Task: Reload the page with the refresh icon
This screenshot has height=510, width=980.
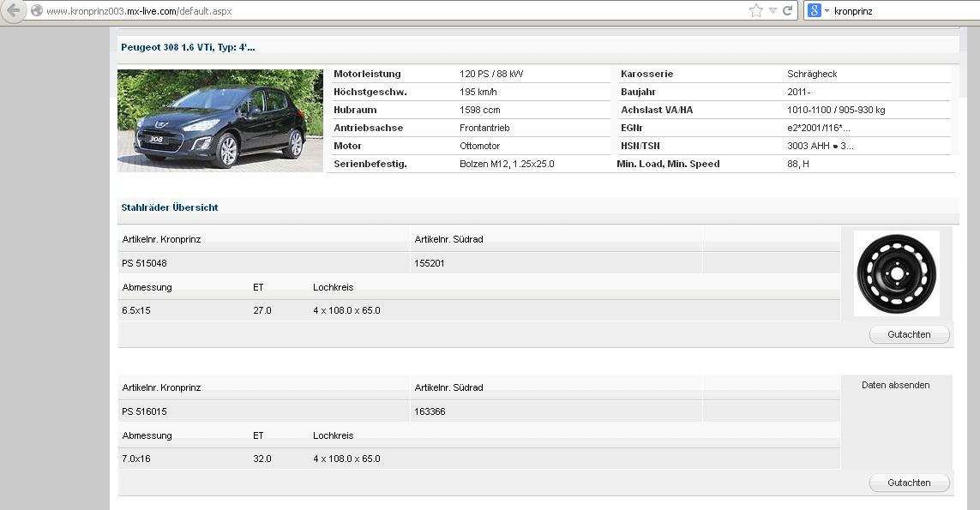Action: (x=787, y=11)
